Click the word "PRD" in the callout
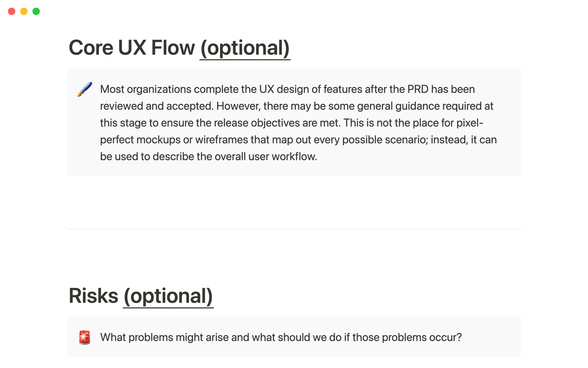Image resolution: width=588 pixels, height=368 pixels. (418, 89)
